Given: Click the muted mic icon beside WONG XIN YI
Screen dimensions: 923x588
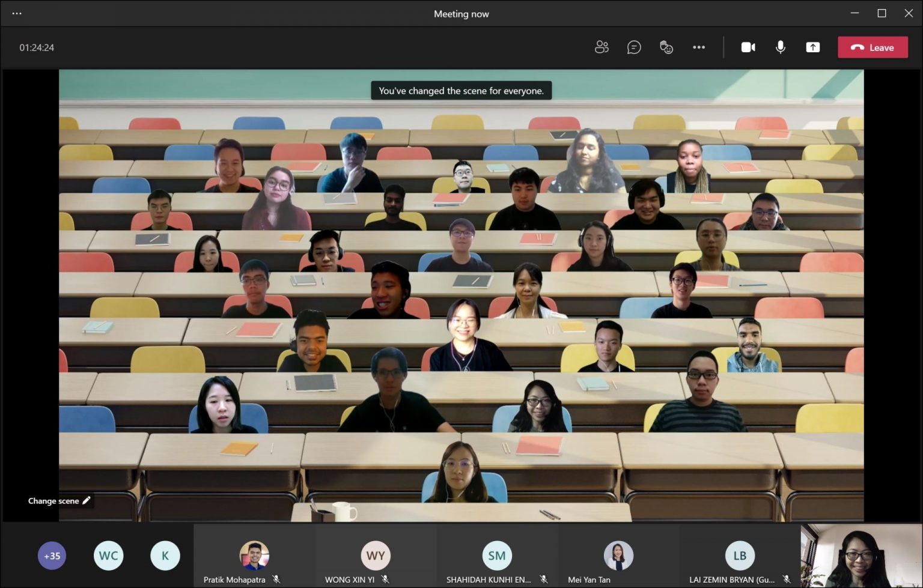Looking at the screenshot, I should [x=386, y=579].
